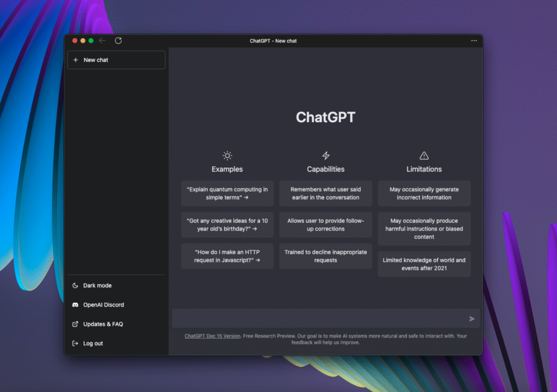
Task: Close the window with red button
Action: [75, 40]
